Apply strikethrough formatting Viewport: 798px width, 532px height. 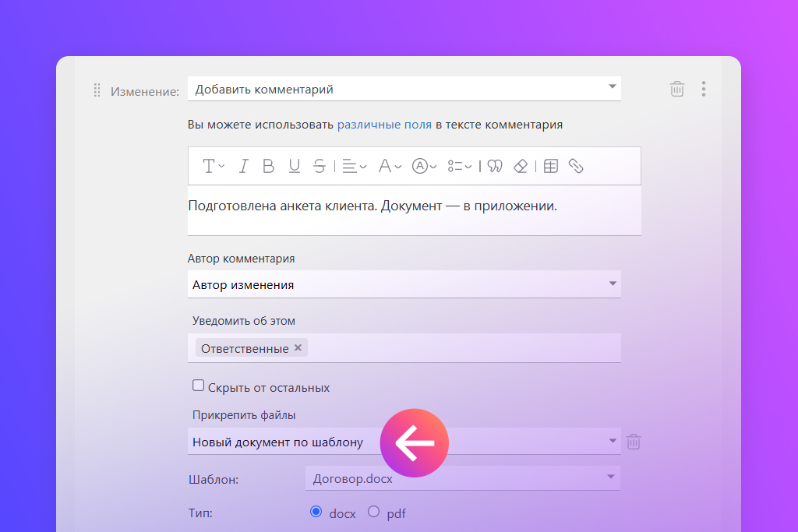[319, 166]
